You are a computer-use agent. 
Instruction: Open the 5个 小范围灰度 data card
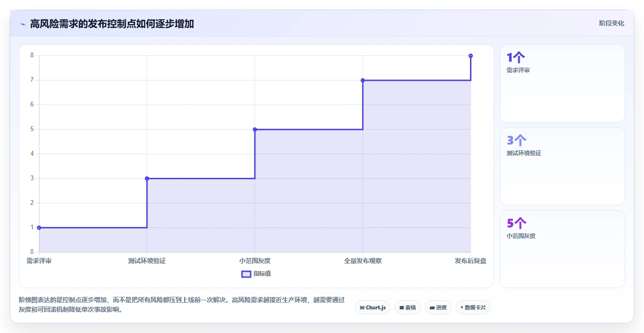click(563, 249)
